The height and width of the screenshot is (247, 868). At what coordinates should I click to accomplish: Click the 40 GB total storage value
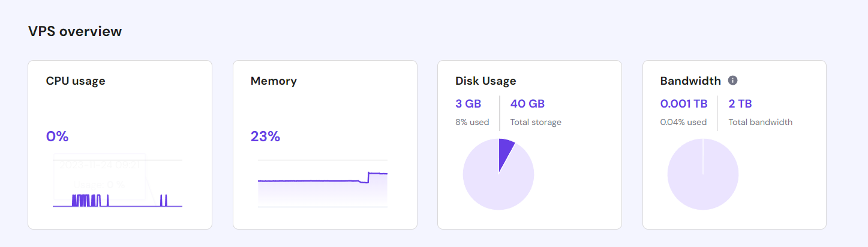coord(527,103)
